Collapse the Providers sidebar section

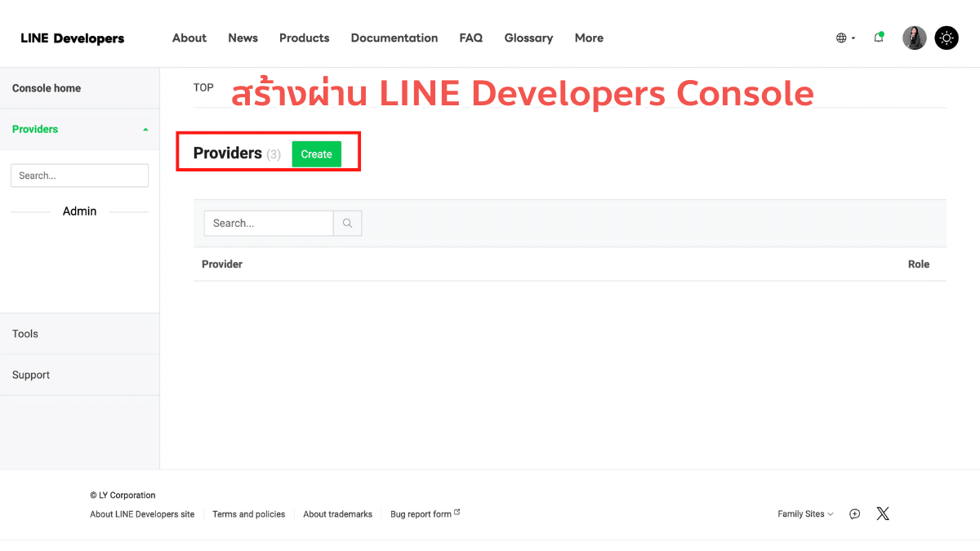145,129
